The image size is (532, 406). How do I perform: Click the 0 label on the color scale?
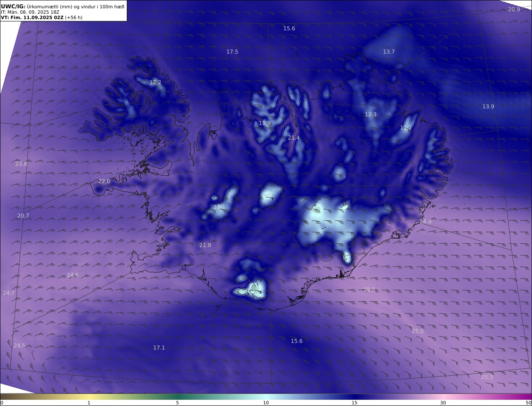coord(2,403)
